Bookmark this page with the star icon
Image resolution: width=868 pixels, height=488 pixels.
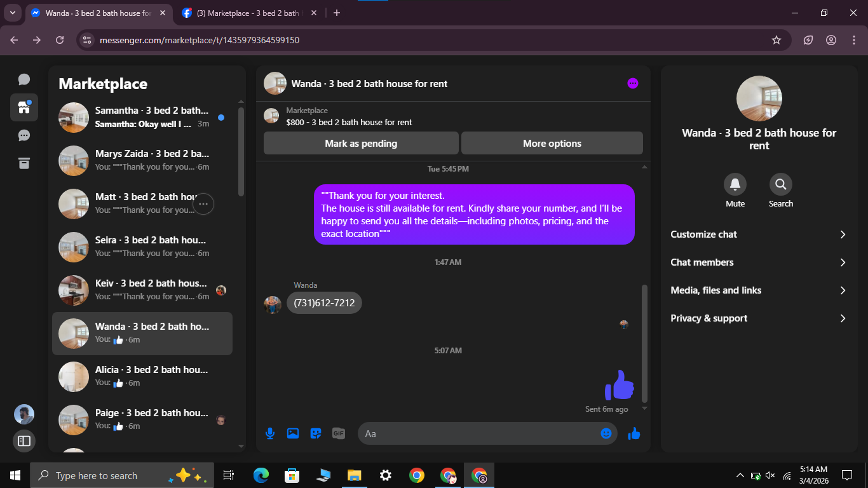pyautogui.click(x=776, y=40)
